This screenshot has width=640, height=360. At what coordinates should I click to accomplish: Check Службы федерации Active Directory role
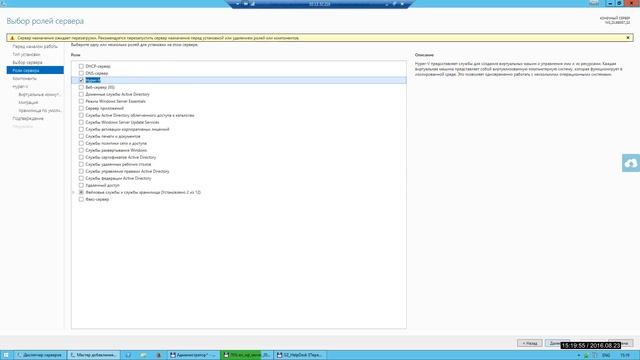[x=81, y=178]
